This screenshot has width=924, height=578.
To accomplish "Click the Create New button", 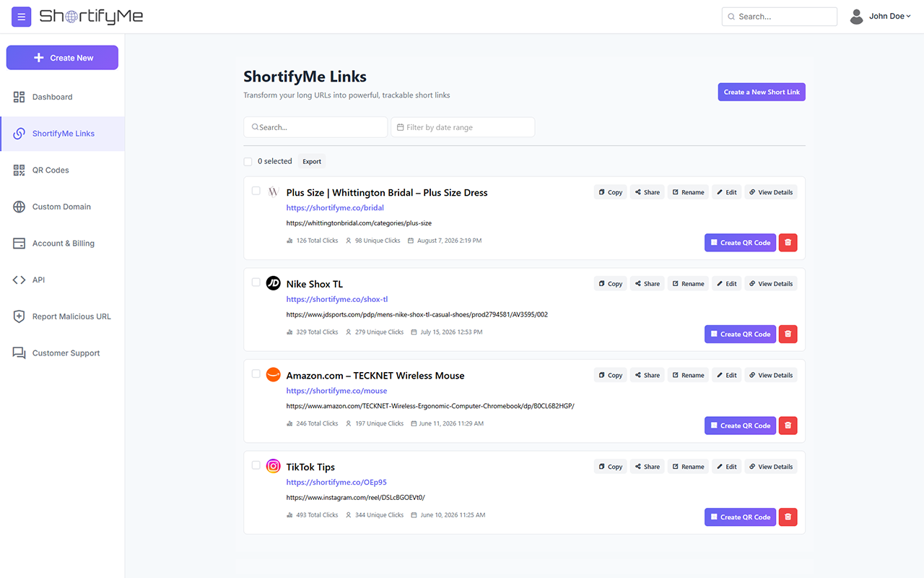I will (62, 58).
